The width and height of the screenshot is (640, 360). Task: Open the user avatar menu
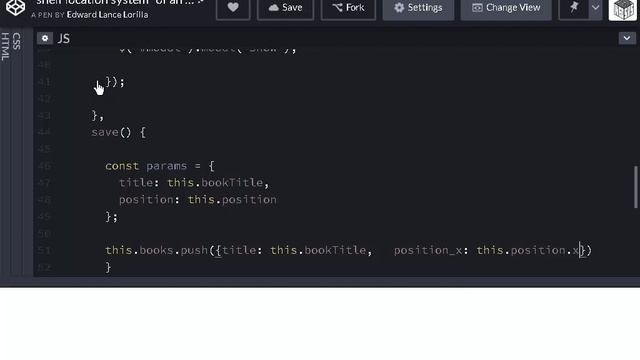(x=623, y=9)
